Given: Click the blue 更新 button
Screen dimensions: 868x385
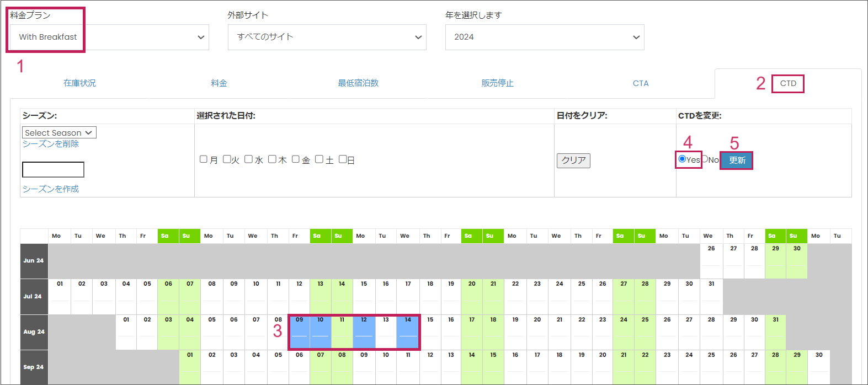Looking at the screenshot, I should click(737, 160).
